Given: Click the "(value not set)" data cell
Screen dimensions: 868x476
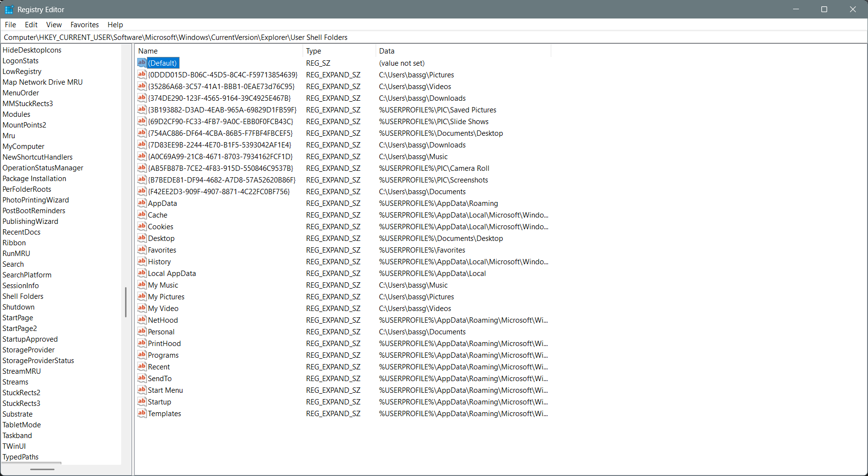Looking at the screenshot, I should click(x=402, y=63).
